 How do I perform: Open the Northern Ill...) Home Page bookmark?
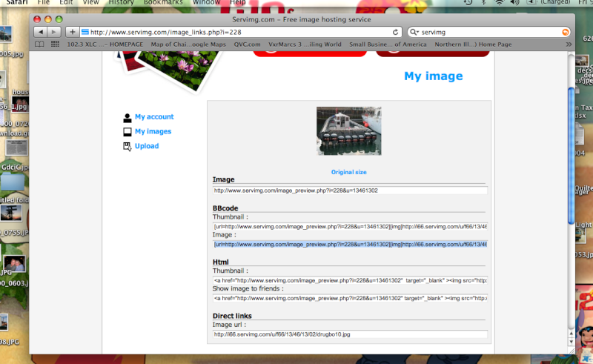click(473, 44)
